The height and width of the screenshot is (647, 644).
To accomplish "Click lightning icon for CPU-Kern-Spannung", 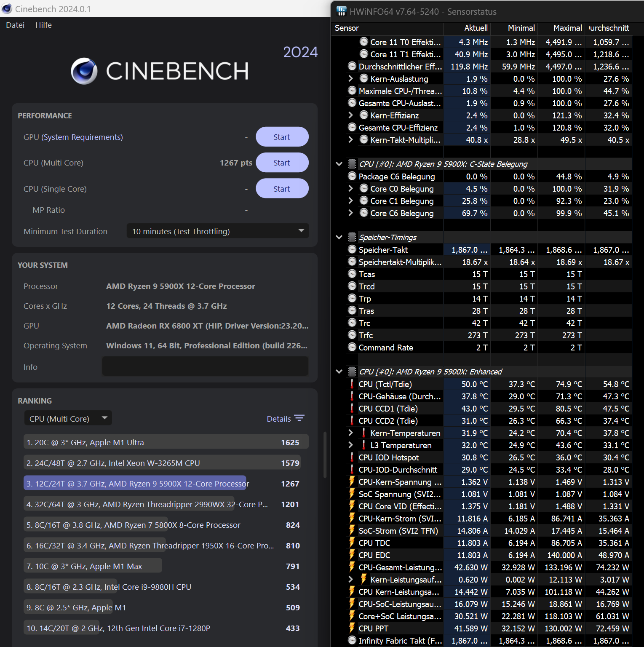I will 352,481.
